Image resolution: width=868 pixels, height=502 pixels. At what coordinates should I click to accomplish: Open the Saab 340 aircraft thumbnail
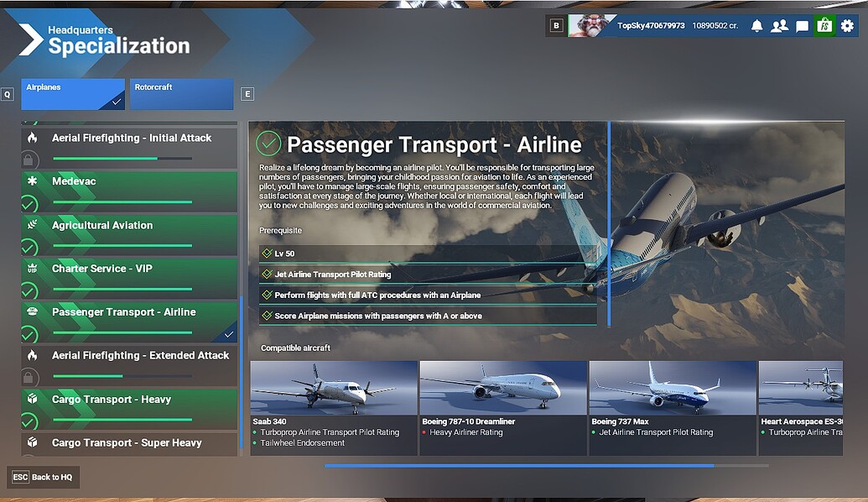point(334,388)
